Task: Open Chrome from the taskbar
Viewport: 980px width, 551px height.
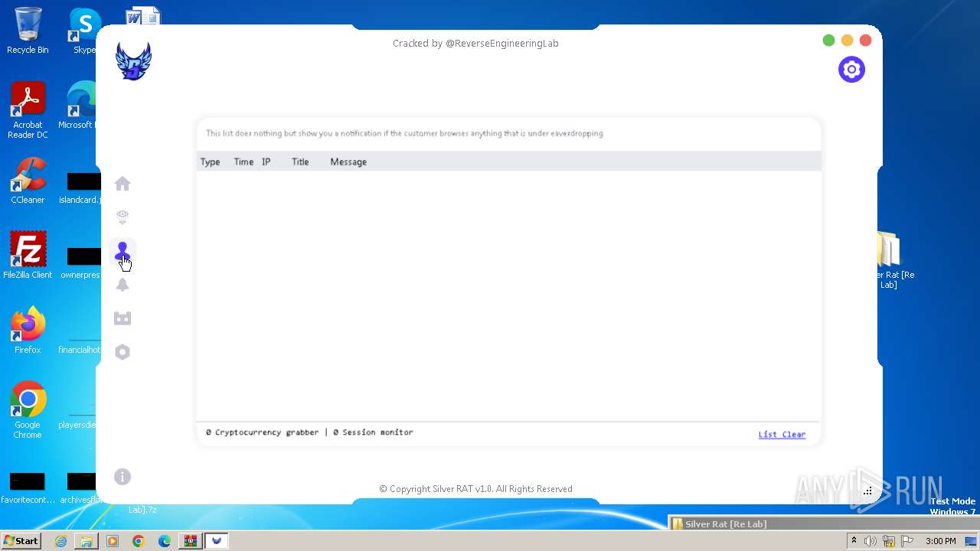Action: [x=139, y=541]
